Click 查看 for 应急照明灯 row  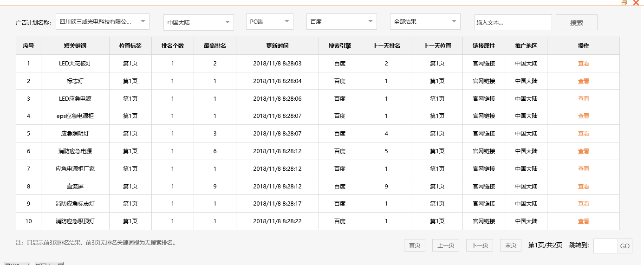coord(583,134)
